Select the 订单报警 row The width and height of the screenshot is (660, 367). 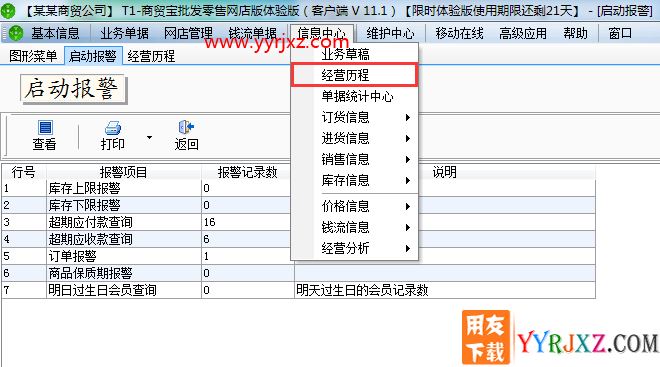point(298,256)
